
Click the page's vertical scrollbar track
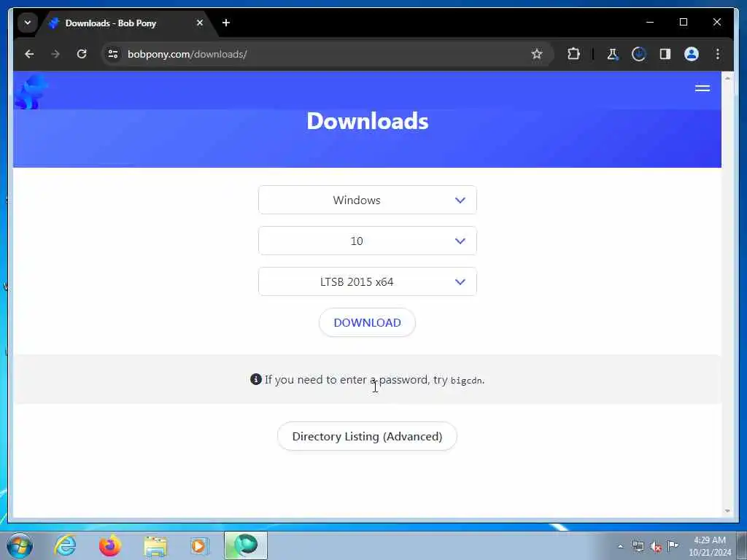(727, 295)
